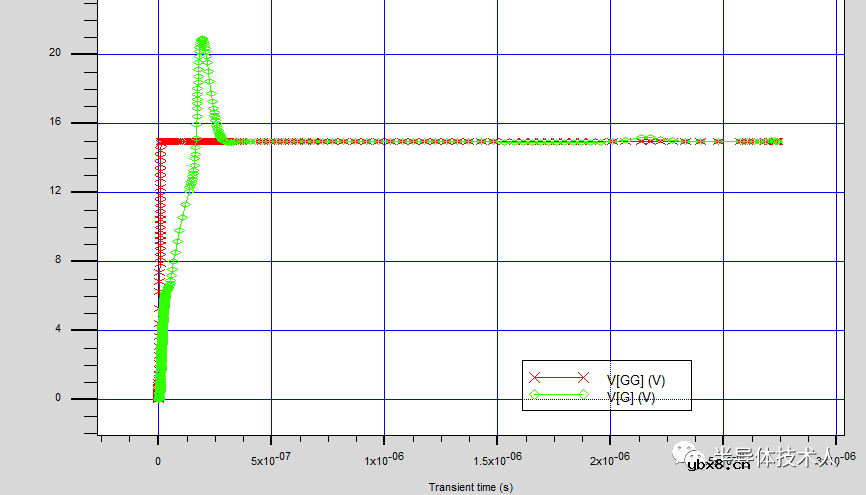Click the x-axis tick label 1.5x10-06
Screen dimensions: 866x495
point(498,461)
